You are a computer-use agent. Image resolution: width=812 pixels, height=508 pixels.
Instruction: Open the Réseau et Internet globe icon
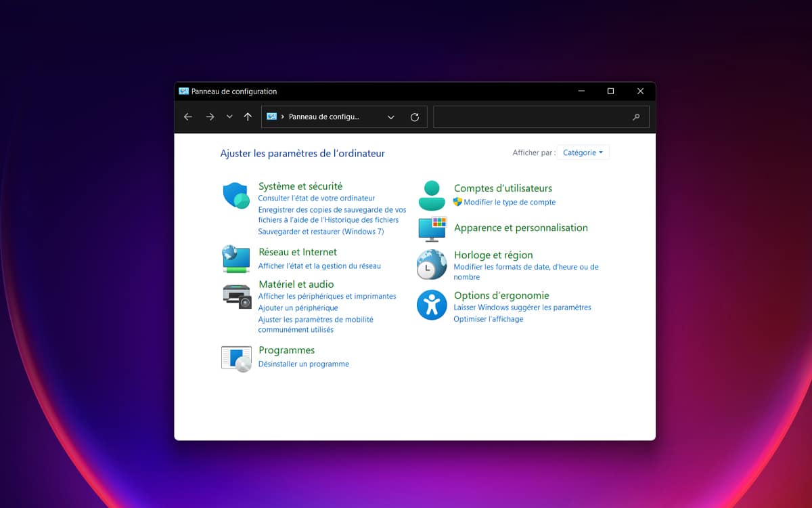(236, 259)
